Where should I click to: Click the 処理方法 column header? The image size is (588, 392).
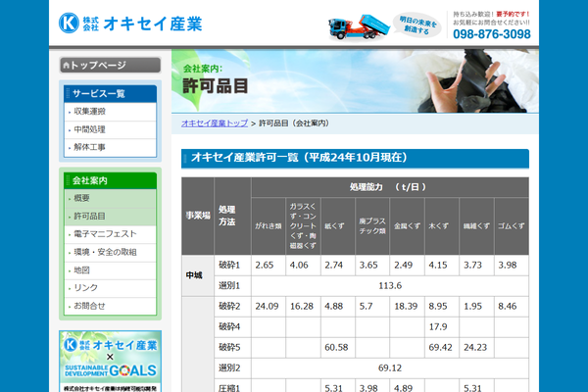pyautogui.click(x=232, y=216)
